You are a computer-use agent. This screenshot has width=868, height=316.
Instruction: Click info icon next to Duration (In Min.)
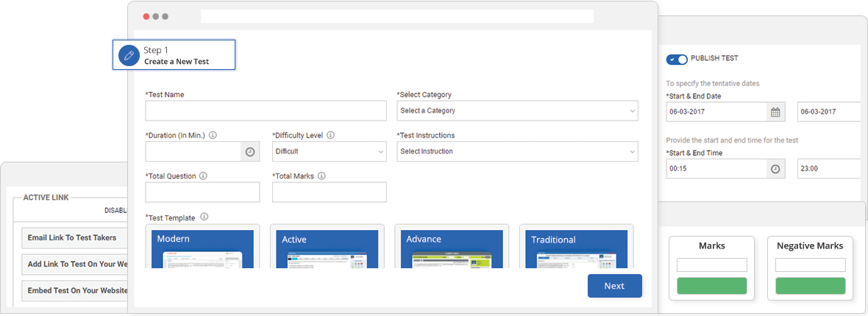(213, 135)
